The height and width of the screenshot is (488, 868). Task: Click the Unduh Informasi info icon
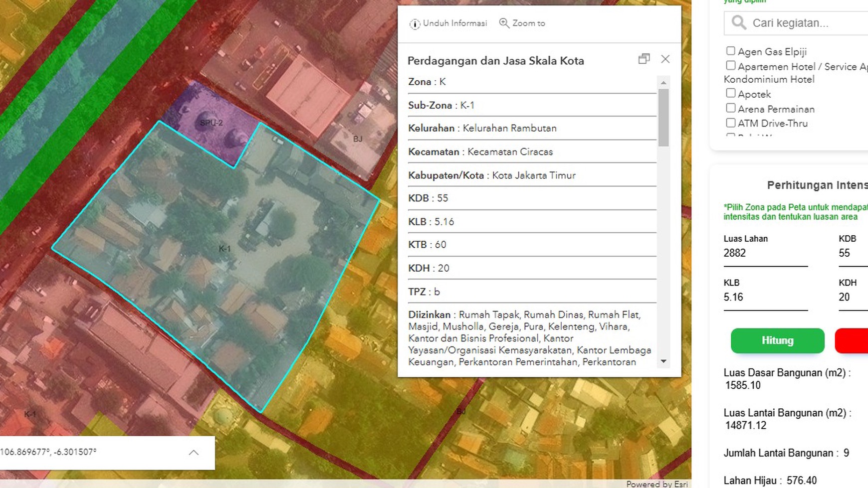[x=415, y=24]
